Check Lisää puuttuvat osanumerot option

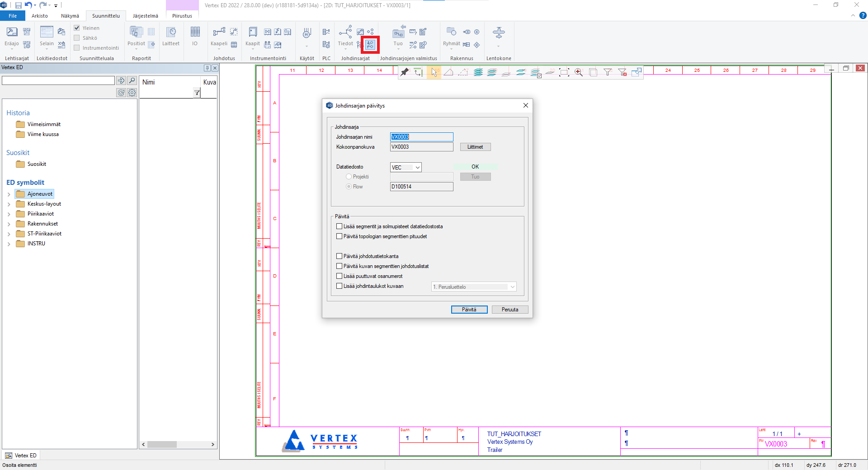point(340,276)
